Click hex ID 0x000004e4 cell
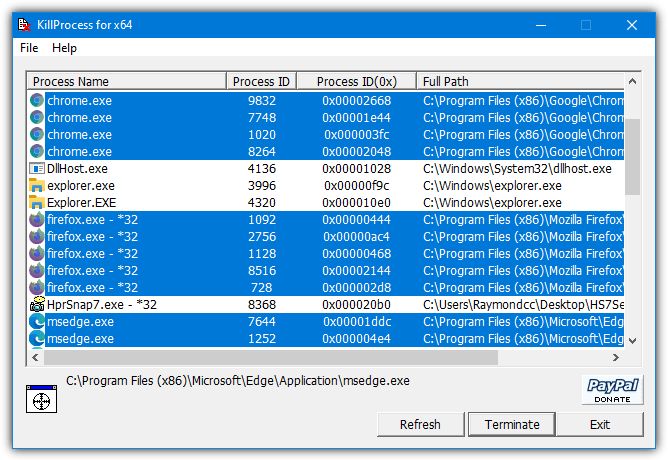The width and height of the screenshot is (668, 460). [357, 339]
